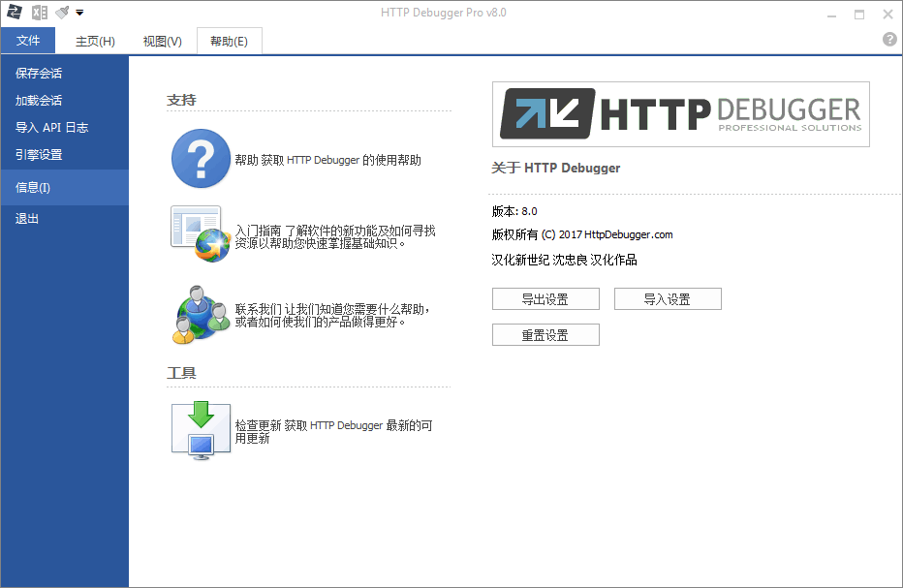The image size is (903, 588).
Task: Click the blue question mark help icon
Action: [201, 158]
